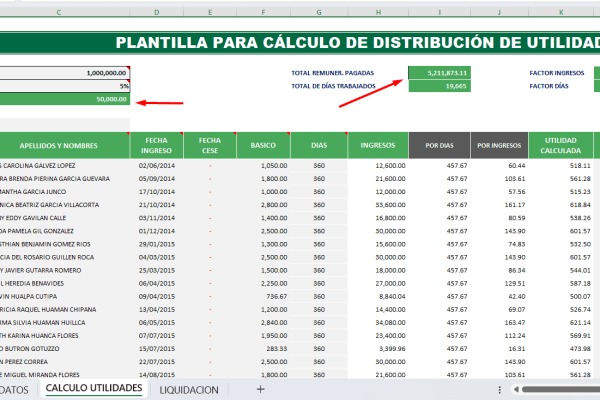600x400 pixels.
Task: Select por ingresos cell 60.44
Action: click(499, 166)
